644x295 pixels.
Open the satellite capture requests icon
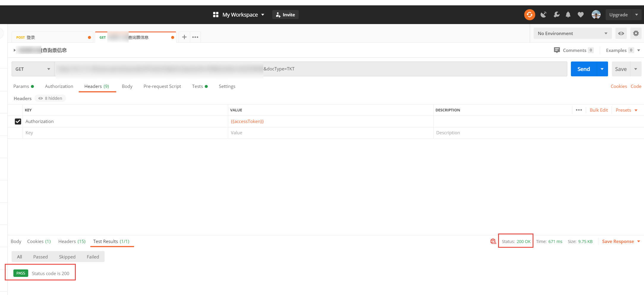pos(543,15)
